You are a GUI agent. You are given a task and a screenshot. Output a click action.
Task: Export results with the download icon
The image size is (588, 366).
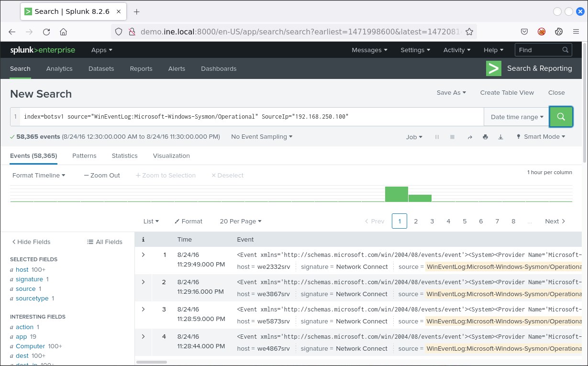pos(500,137)
